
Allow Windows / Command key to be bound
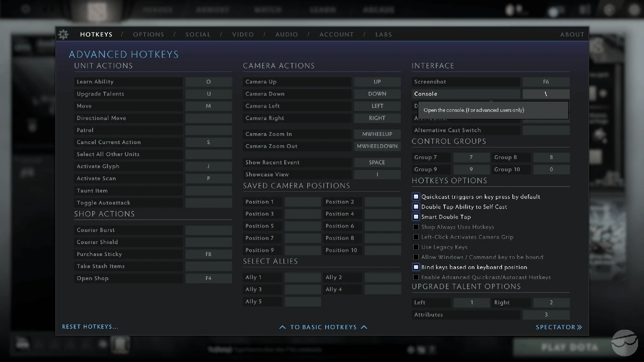416,257
